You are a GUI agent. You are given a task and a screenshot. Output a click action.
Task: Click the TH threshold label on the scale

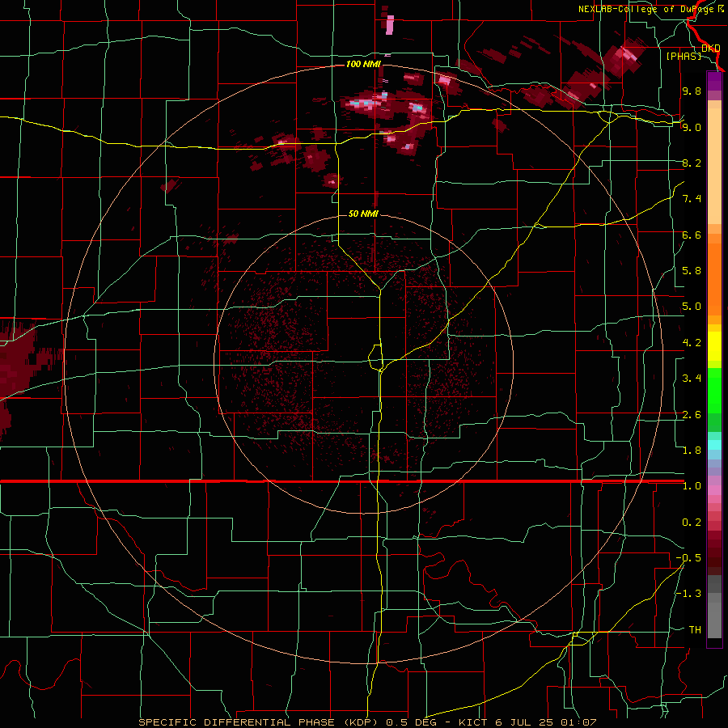click(695, 630)
